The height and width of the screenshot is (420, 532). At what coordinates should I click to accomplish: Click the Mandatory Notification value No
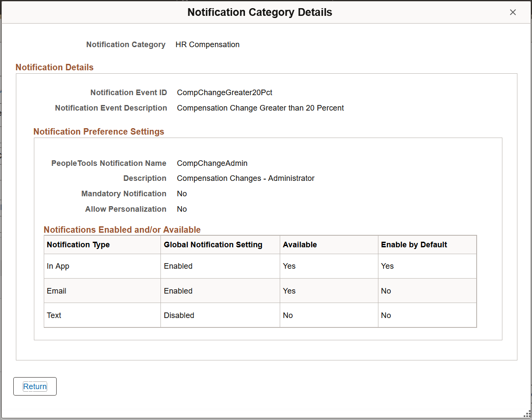[x=182, y=194]
